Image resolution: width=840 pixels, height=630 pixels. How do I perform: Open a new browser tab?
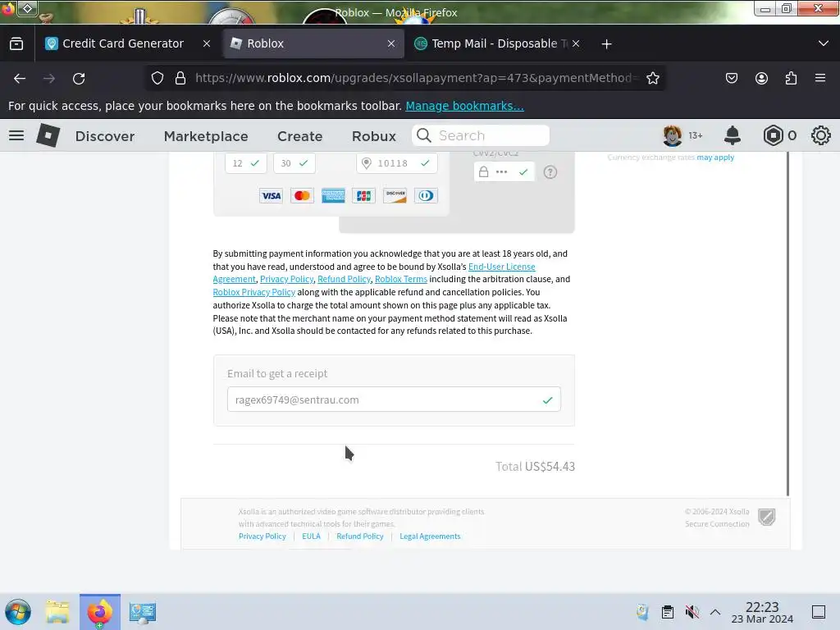[x=606, y=44]
